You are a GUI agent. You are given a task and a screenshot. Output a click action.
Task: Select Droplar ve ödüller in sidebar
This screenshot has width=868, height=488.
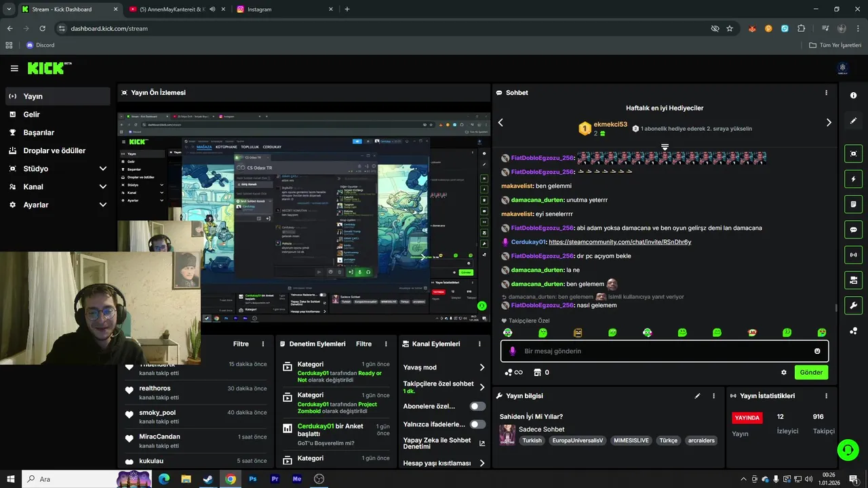point(58,150)
